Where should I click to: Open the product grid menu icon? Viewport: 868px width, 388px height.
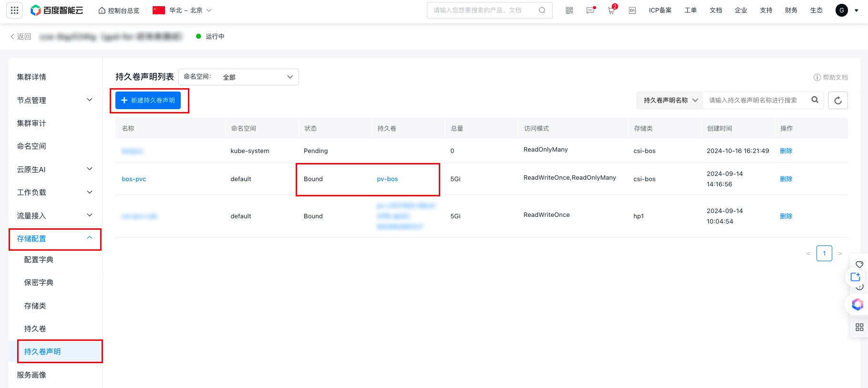(x=14, y=10)
